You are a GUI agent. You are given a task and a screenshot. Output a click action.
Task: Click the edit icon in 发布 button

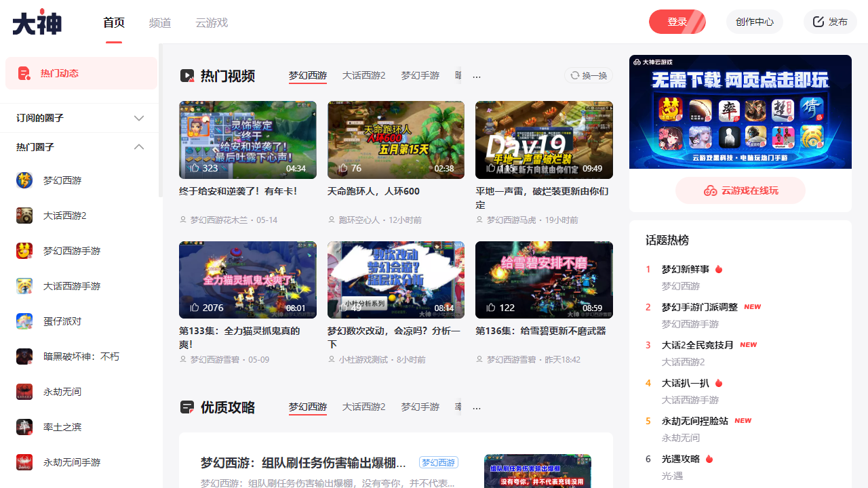(818, 22)
